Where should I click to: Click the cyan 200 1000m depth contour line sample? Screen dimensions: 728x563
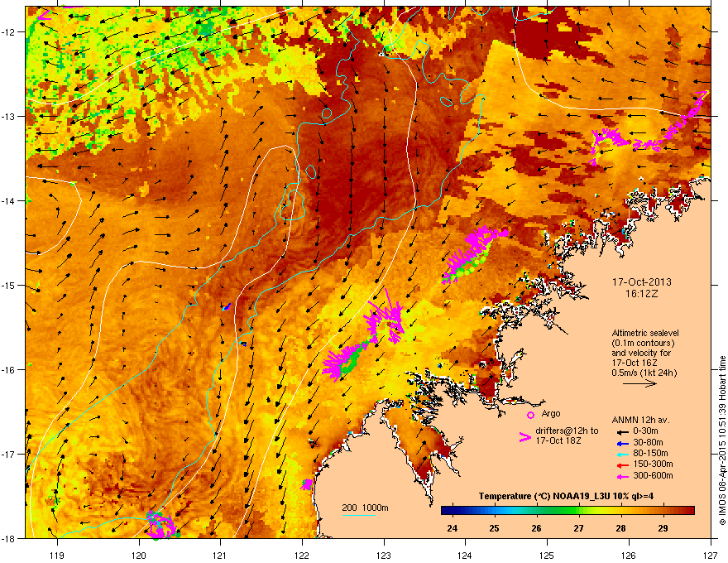[x=358, y=515]
